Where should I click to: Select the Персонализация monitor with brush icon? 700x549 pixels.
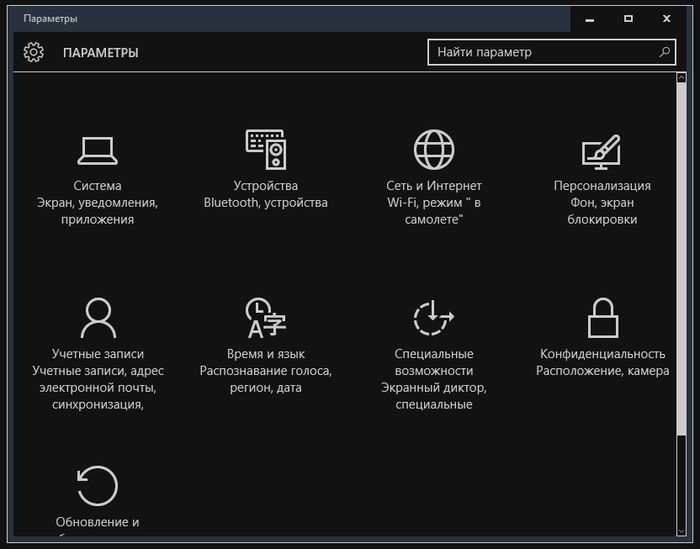(x=602, y=151)
